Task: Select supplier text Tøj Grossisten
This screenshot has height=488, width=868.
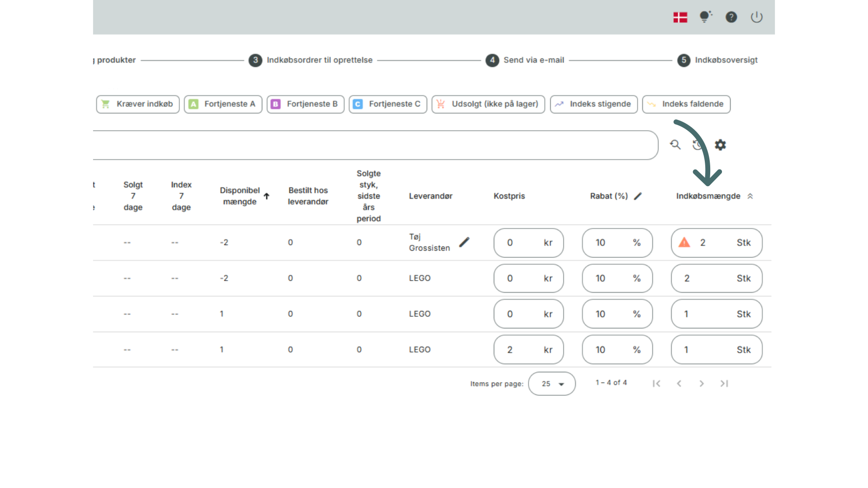Action: 429,242
